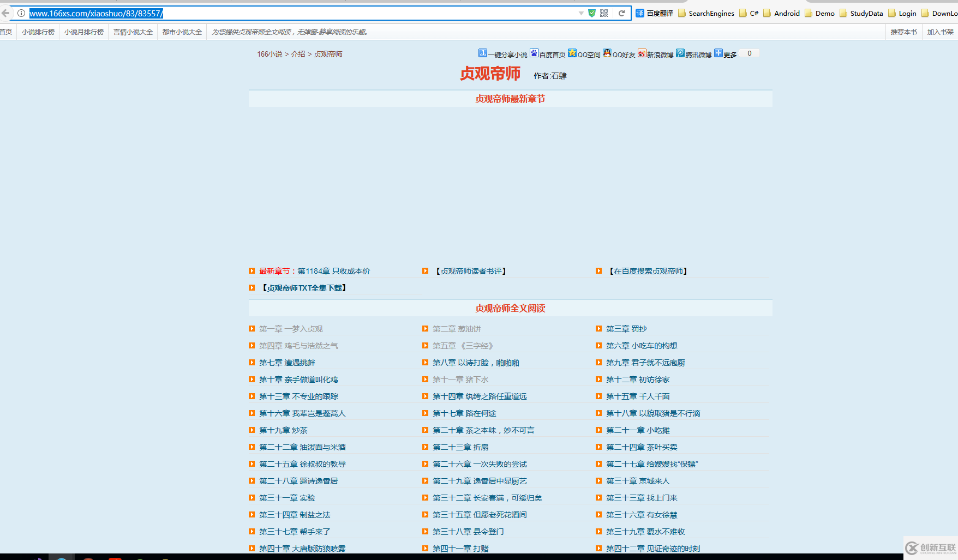Share the novel to QQ空间

583,53
